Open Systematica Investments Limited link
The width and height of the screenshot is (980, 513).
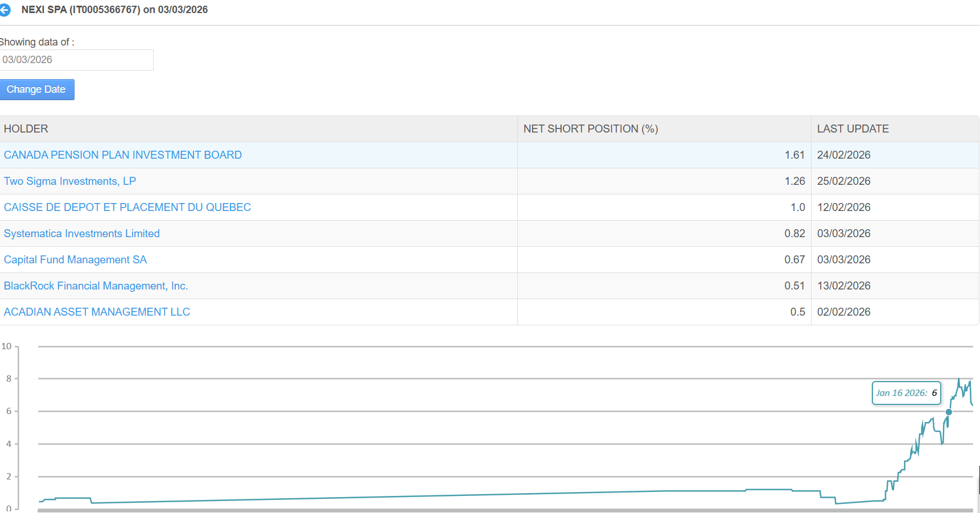point(81,234)
